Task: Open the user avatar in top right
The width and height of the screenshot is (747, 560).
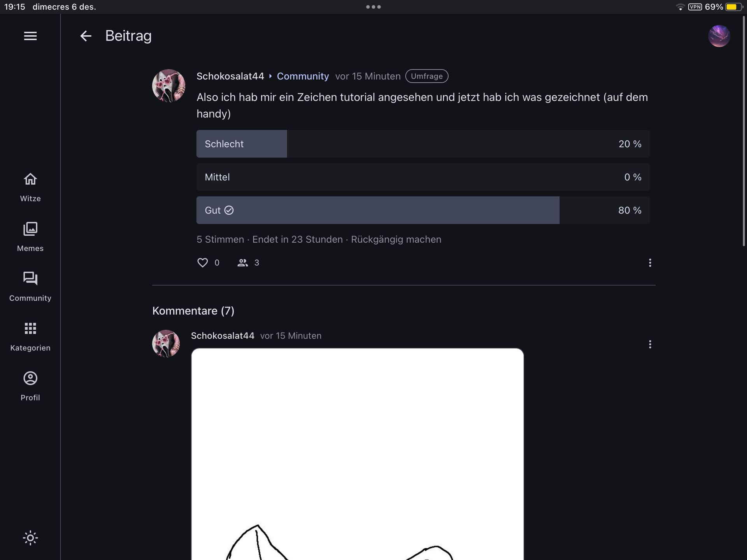Action: tap(719, 36)
